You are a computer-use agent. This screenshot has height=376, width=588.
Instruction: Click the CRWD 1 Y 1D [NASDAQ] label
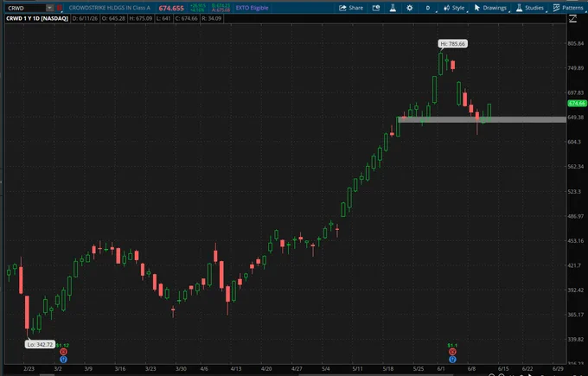click(36, 18)
